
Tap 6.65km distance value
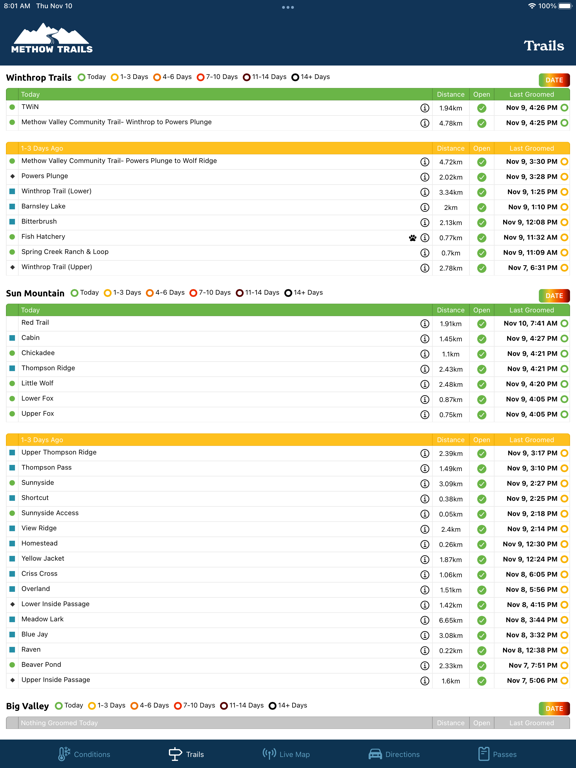[x=451, y=621]
